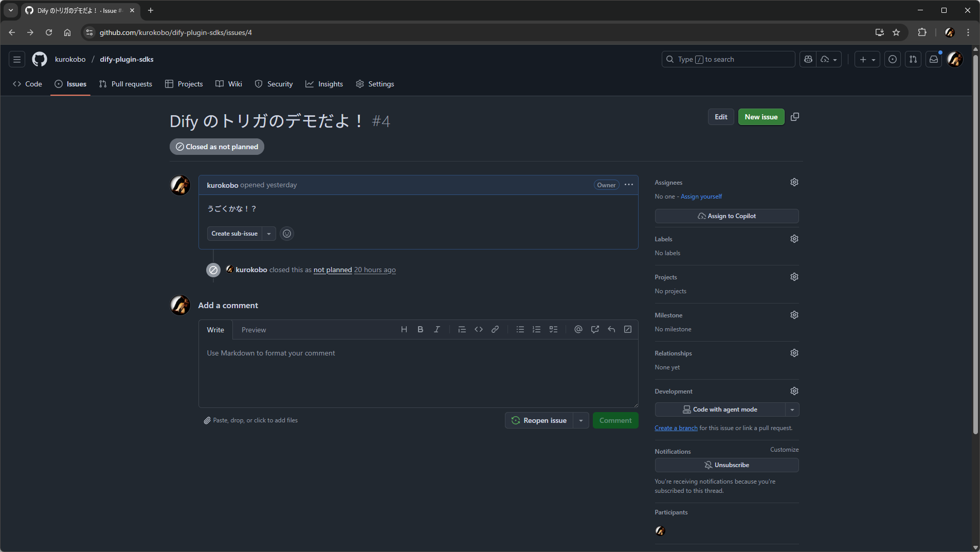Insert a code snippet with code icon
This screenshot has height=552, width=980.
click(x=478, y=330)
